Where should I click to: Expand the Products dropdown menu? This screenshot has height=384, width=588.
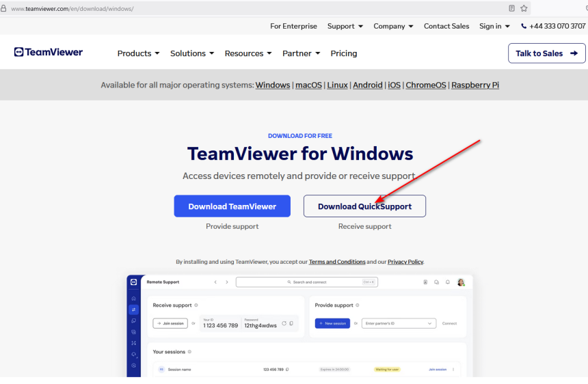pos(138,53)
